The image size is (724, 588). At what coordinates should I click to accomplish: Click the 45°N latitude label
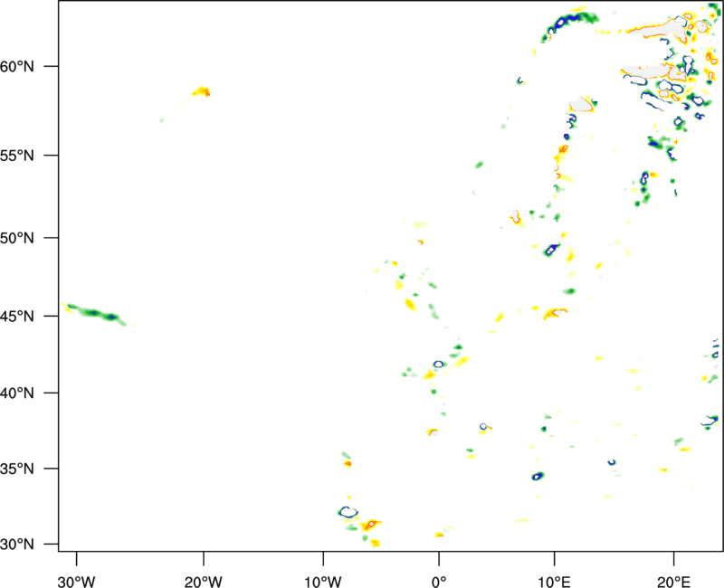17,317
